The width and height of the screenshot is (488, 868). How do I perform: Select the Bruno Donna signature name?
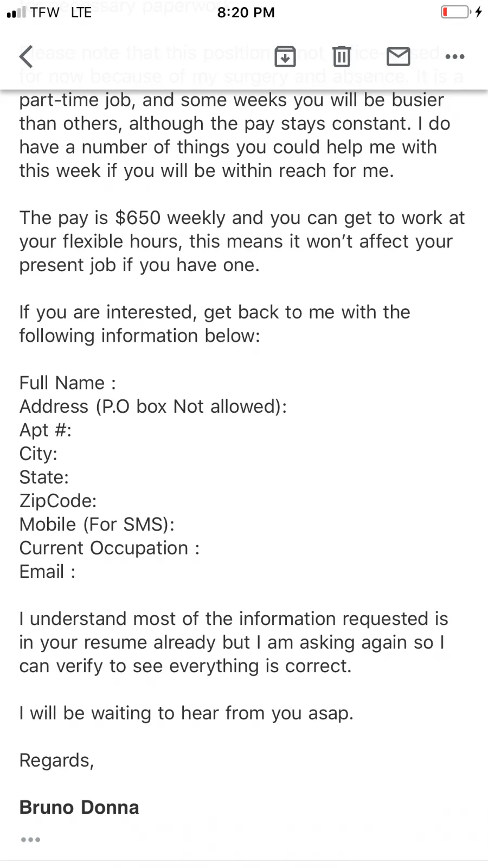coord(79,807)
